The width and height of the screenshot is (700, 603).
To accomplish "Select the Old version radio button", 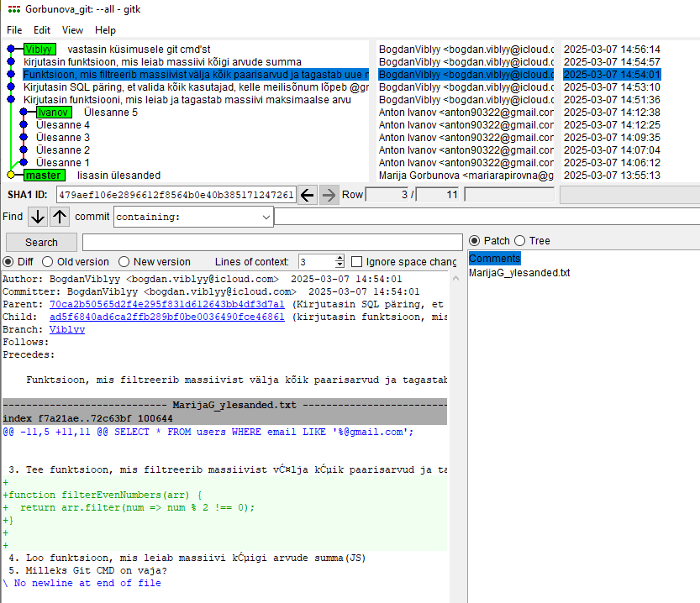I will [x=48, y=262].
